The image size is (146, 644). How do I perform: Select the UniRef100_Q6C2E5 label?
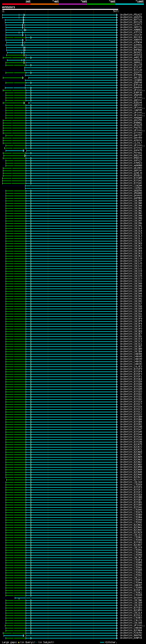(x=131, y=77)
